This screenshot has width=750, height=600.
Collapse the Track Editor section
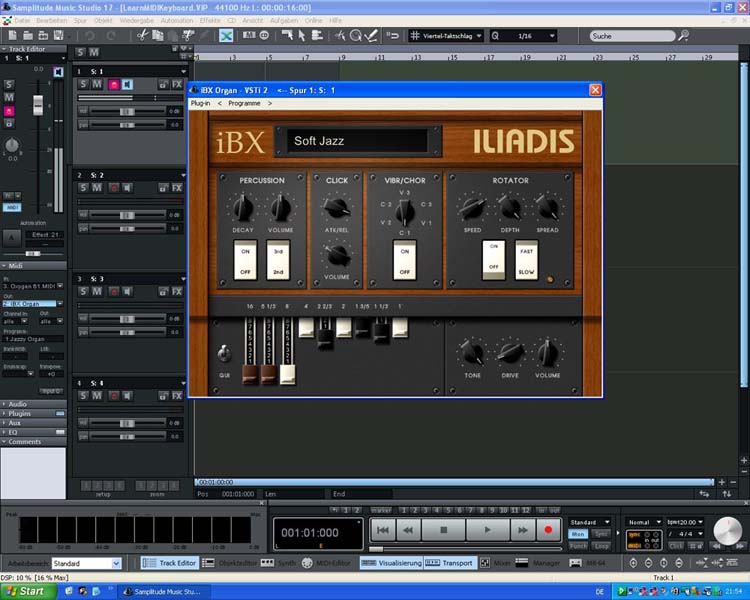4,49
